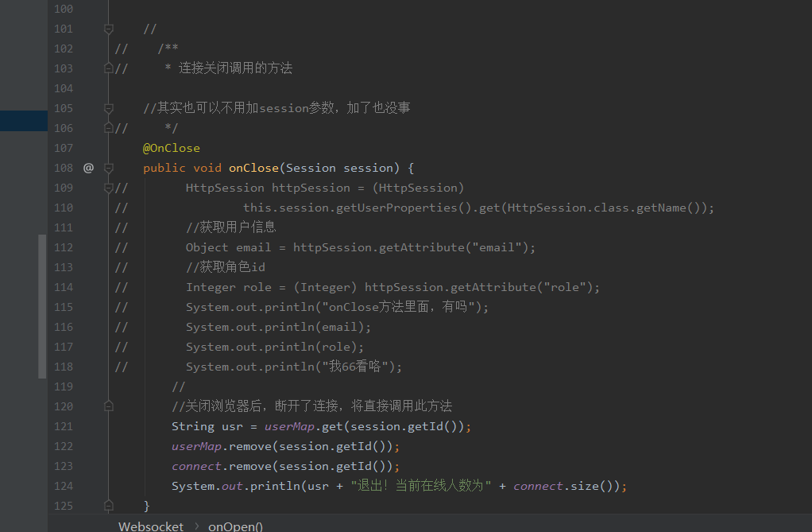
Task: Toggle the fold marker on line 103
Action: pyautogui.click(x=109, y=68)
